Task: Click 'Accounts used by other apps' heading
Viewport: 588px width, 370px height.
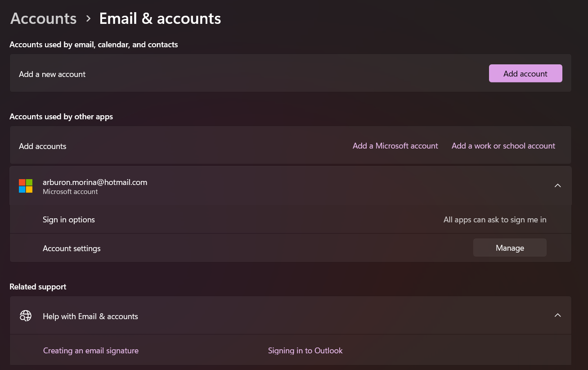Action: pyautogui.click(x=61, y=117)
